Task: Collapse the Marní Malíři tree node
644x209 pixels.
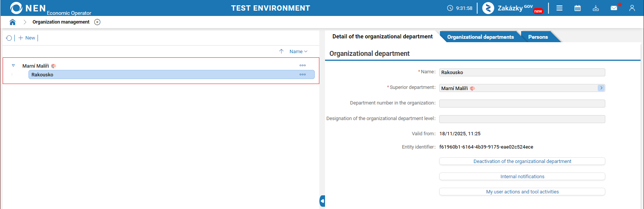Action: pos(13,65)
